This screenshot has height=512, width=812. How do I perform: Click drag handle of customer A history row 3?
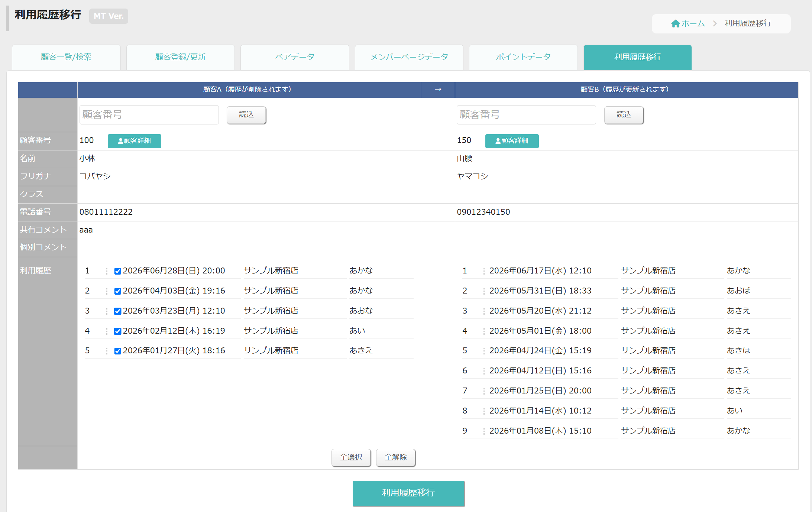pos(107,311)
